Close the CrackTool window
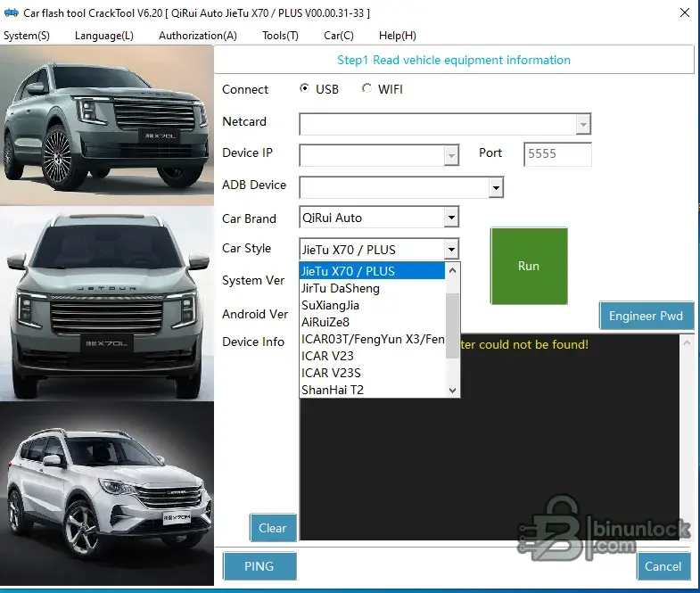The height and width of the screenshot is (593, 700). tap(685, 13)
